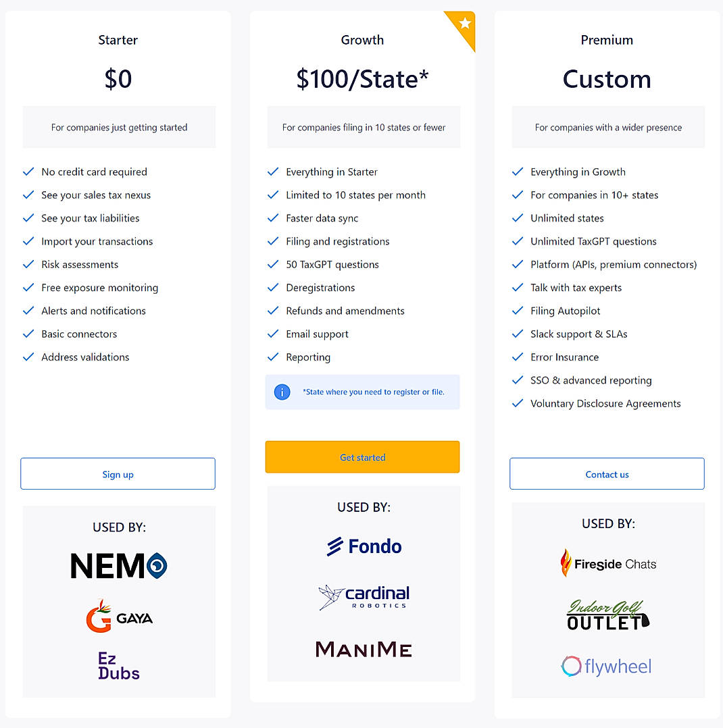Expand the Starter plan description box
Screen dimensions: 723x728
click(x=118, y=127)
